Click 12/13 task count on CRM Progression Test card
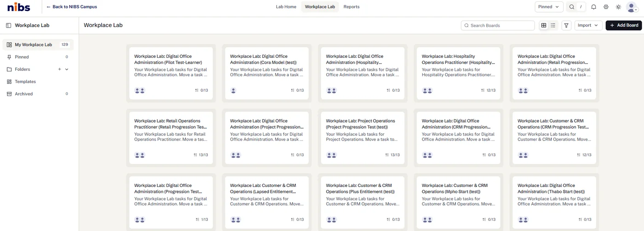This screenshot has height=231, width=644. [584, 155]
